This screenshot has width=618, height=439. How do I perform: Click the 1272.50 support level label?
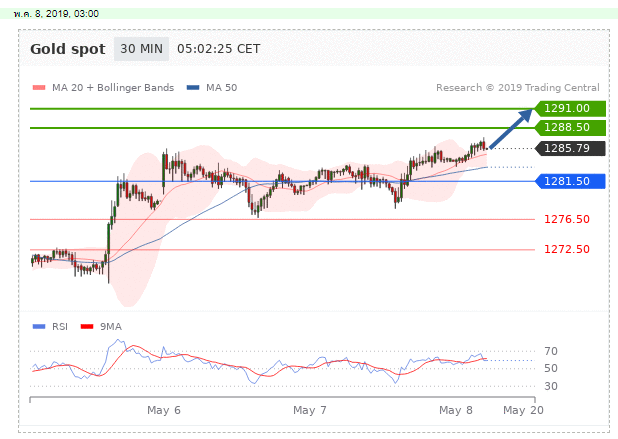[x=567, y=249]
